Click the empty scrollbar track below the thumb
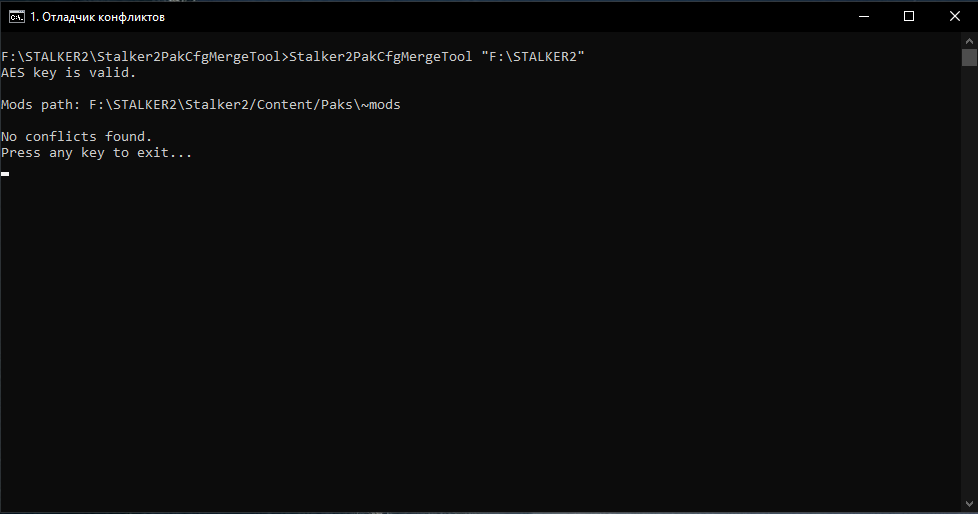The image size is (978, 514). click(x=969, y=281)
